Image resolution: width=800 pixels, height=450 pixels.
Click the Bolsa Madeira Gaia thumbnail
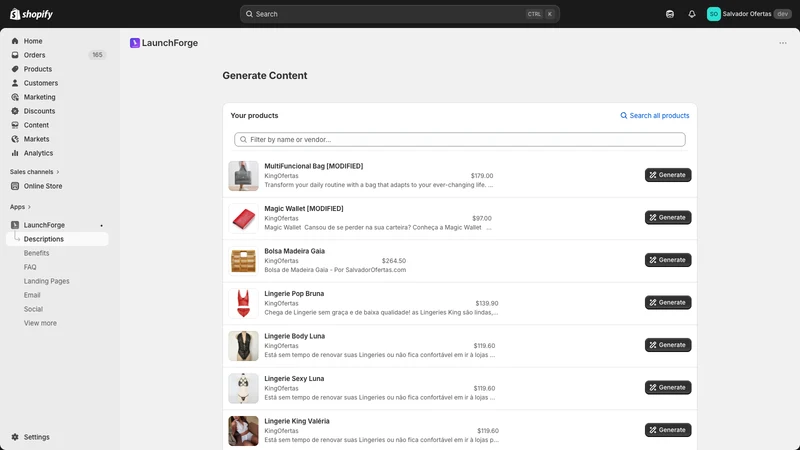point(243,261)
